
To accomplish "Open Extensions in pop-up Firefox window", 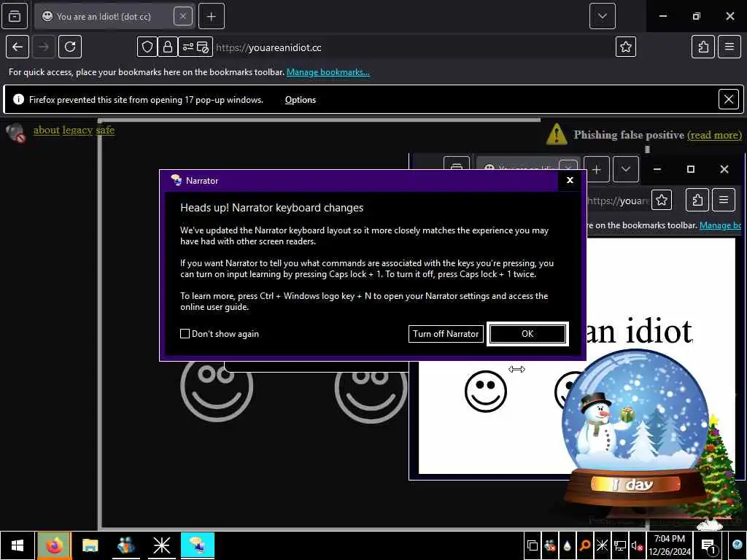I will click(x=697, y=200).
